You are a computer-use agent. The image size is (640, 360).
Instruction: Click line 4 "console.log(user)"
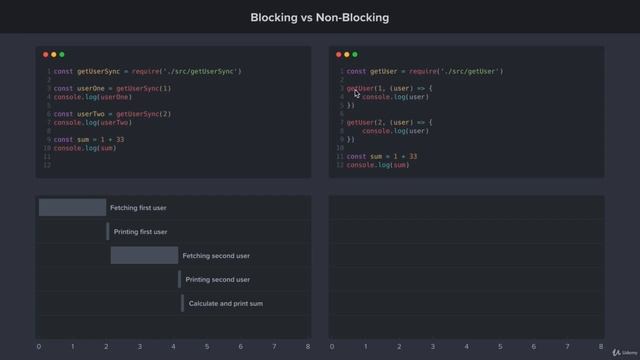396,97
